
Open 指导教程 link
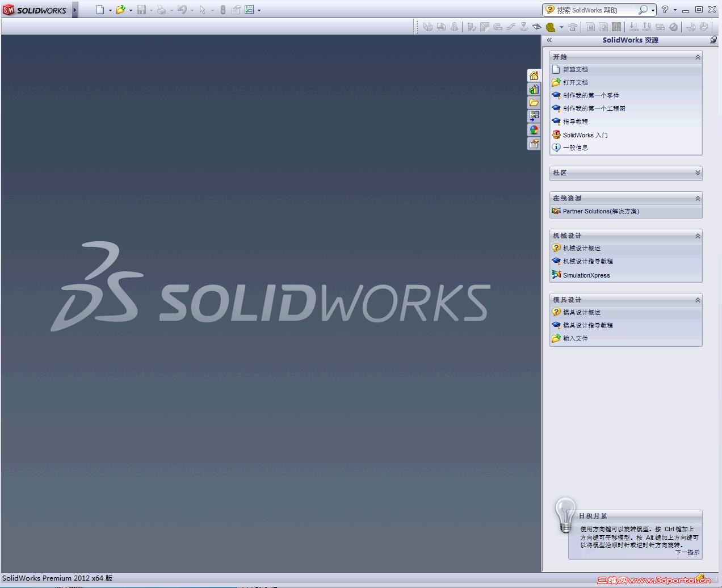pyautogui.click(x=575, y=121)
